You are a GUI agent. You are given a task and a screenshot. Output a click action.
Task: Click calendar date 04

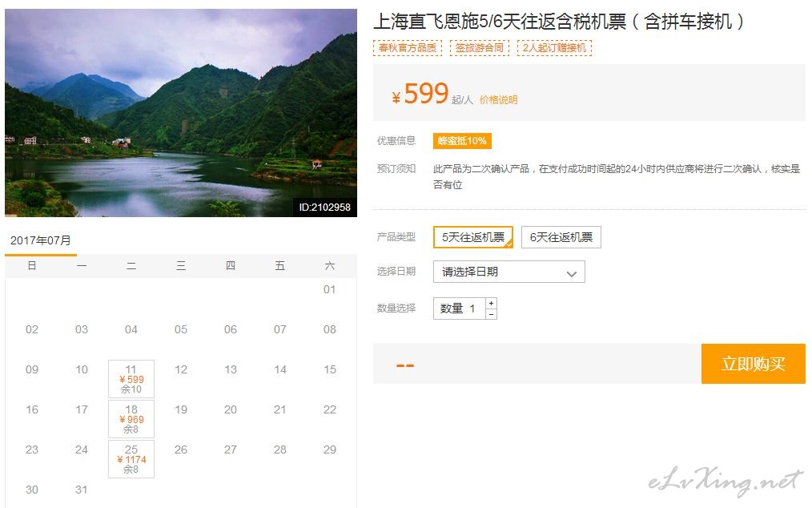point(131,329)
